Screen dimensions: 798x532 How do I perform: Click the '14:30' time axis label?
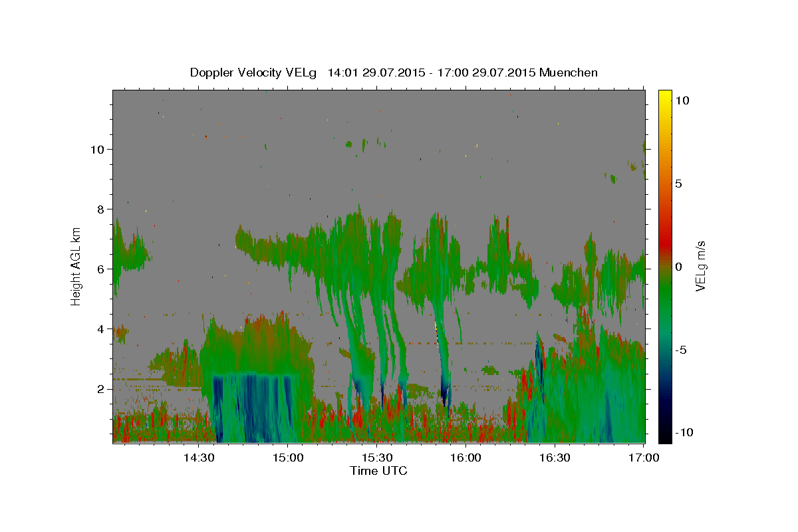pos(199,458)
